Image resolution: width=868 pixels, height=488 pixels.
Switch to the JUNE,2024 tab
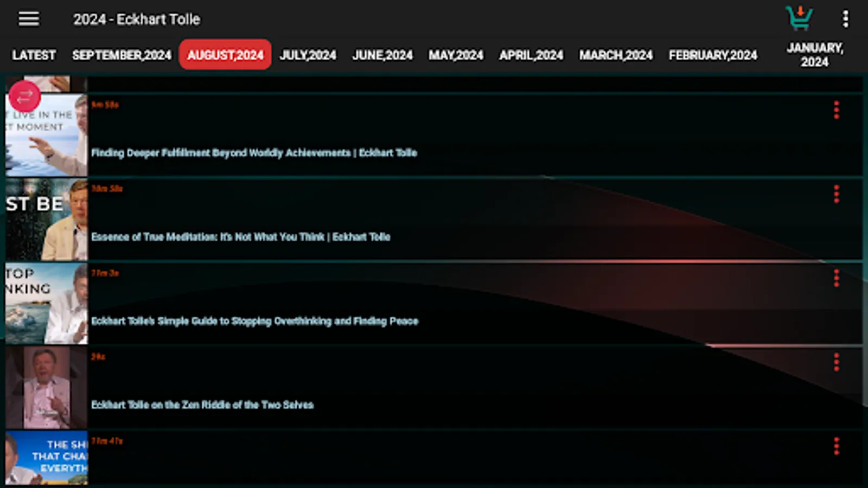(x=382, y=55)
